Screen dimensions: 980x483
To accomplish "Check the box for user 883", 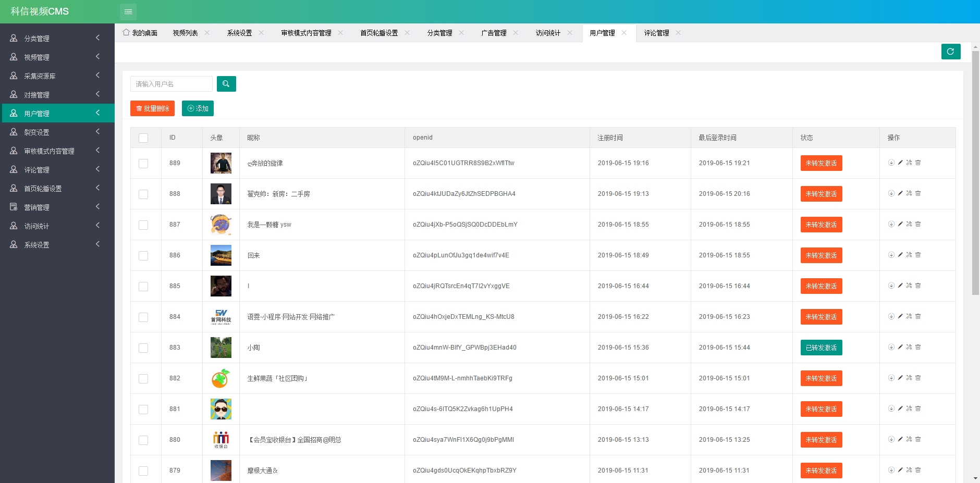I will tap(143, 348).
